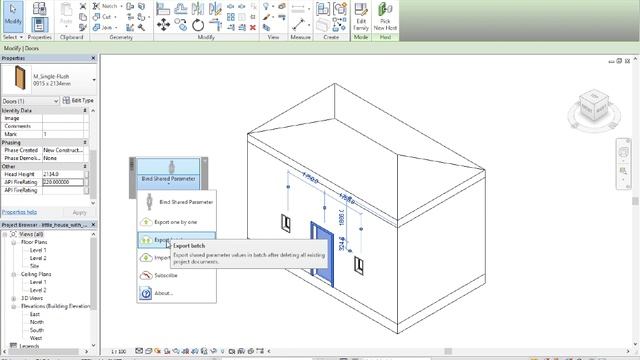
Task: Click the Edit Type button
Action: click(x=78, y=100)
